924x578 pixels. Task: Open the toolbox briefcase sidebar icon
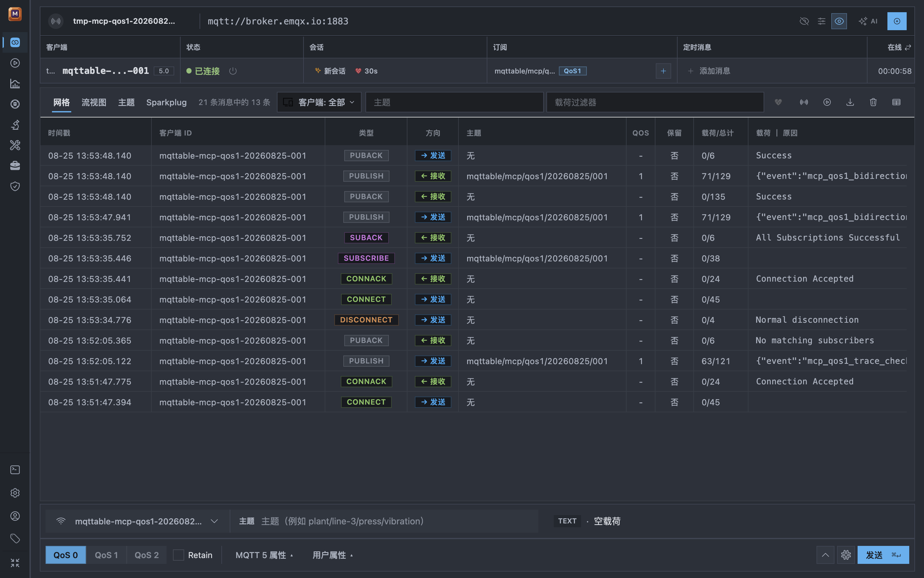coord(15,165)
